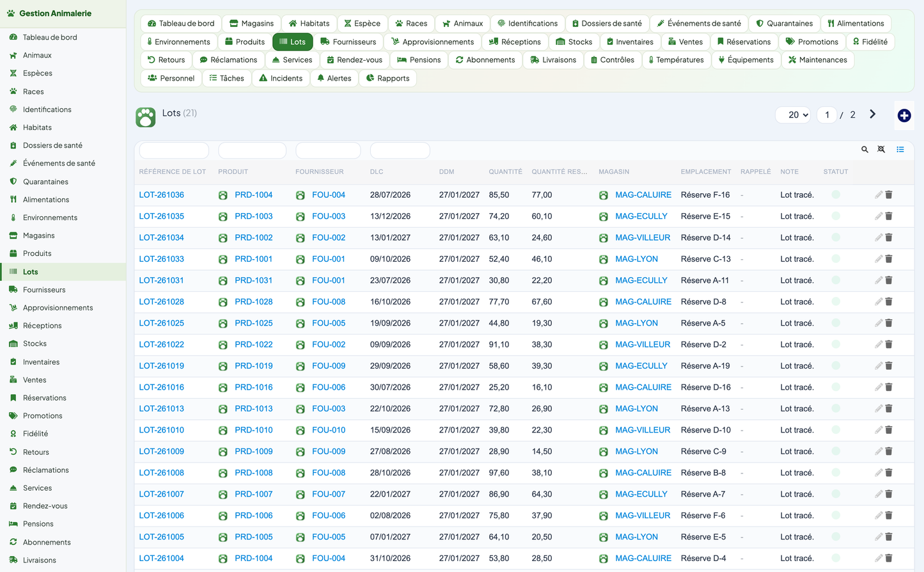Click the edit pencil for LOT-261036
This screenshot has width=924, height=572.
[x=879, y=195]
